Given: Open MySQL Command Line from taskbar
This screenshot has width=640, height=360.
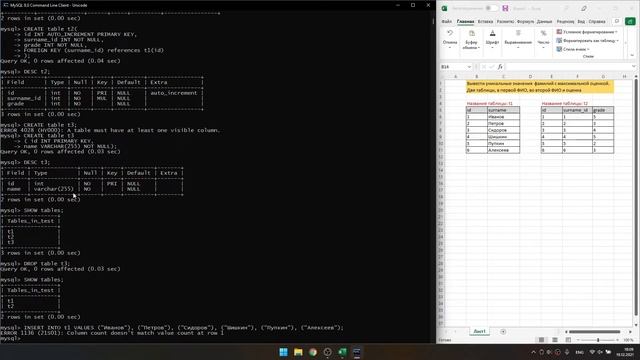Looking at the screenshot, I should [x=357, y=352].
